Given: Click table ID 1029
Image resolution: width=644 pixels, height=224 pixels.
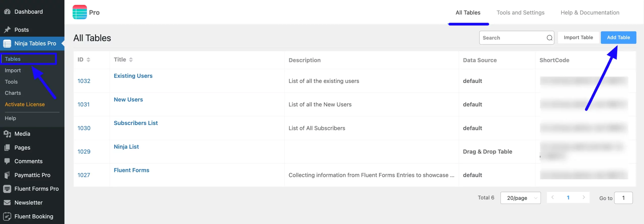Looking at the screenshot, I should (84, 152).
